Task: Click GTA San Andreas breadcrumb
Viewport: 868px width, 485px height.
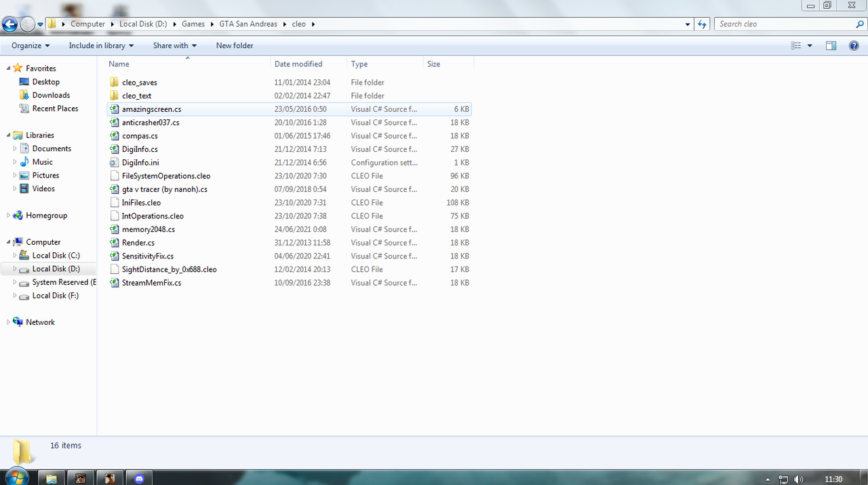Action: click(248, 24)
